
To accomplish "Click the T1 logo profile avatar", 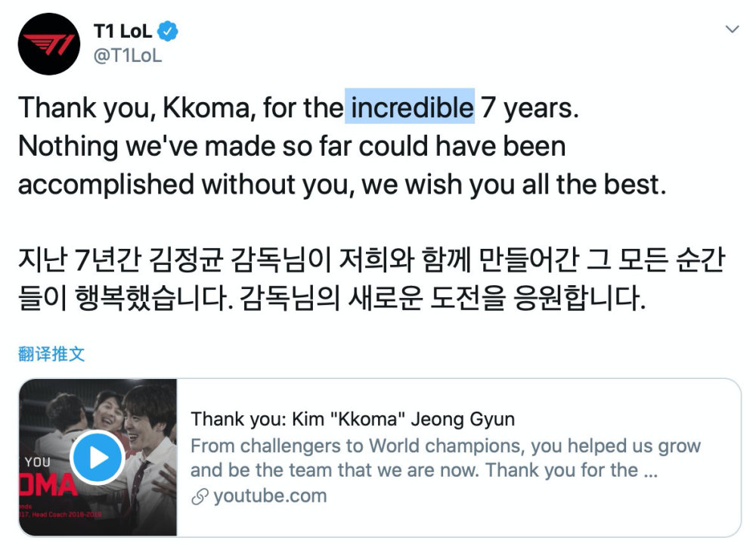I will [48, 44].
